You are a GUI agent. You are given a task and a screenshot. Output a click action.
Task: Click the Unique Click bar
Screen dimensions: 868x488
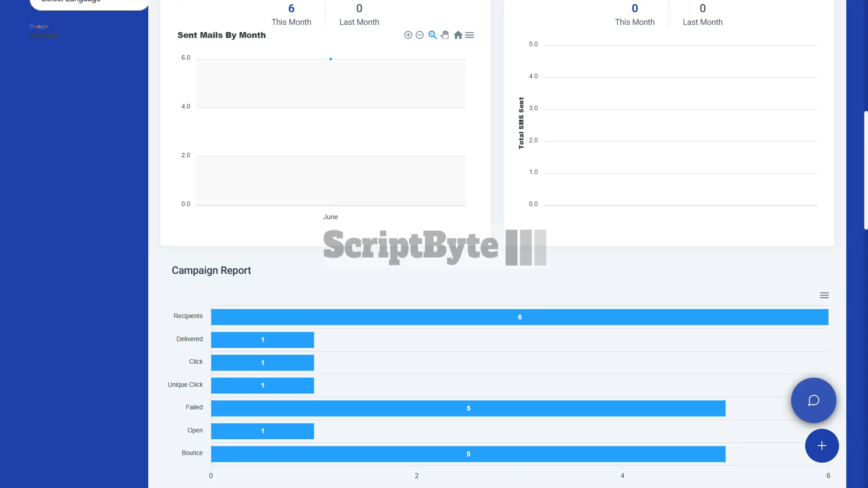coord(262,385)
